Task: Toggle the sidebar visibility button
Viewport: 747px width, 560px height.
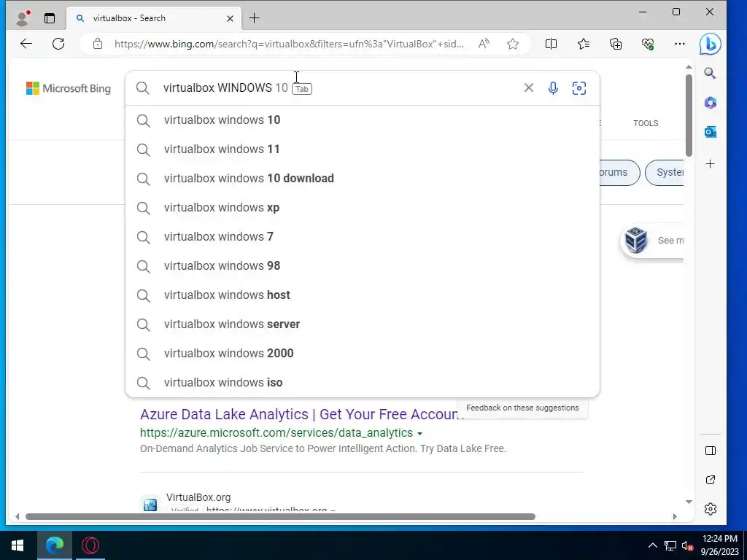Action: click(x=710, y=451)
